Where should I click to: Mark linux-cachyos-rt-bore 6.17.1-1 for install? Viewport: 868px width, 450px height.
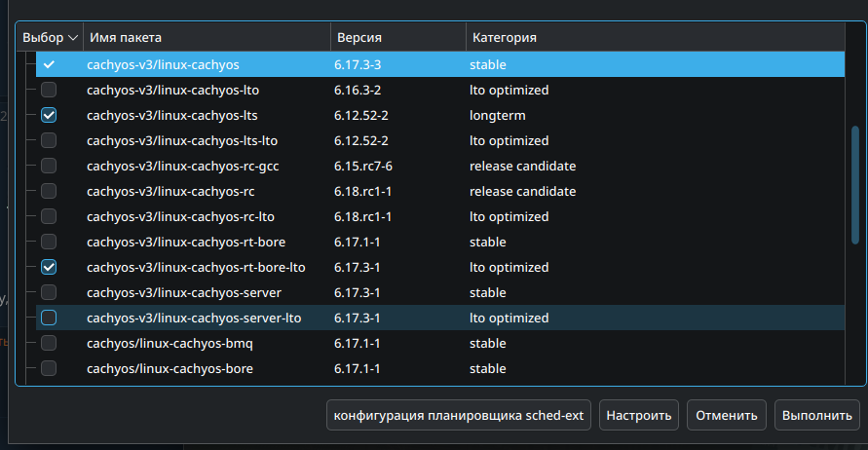49,242
